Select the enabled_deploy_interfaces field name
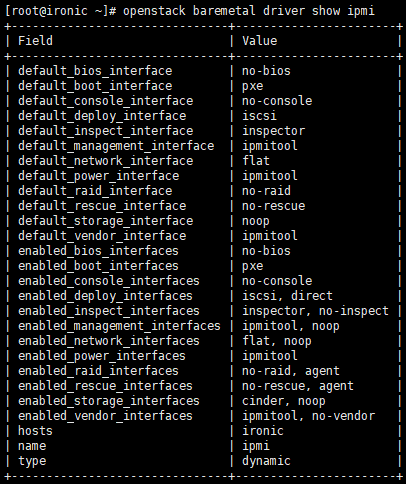The height and width of the screenshot is (484, 406). (x=105, y=296)
